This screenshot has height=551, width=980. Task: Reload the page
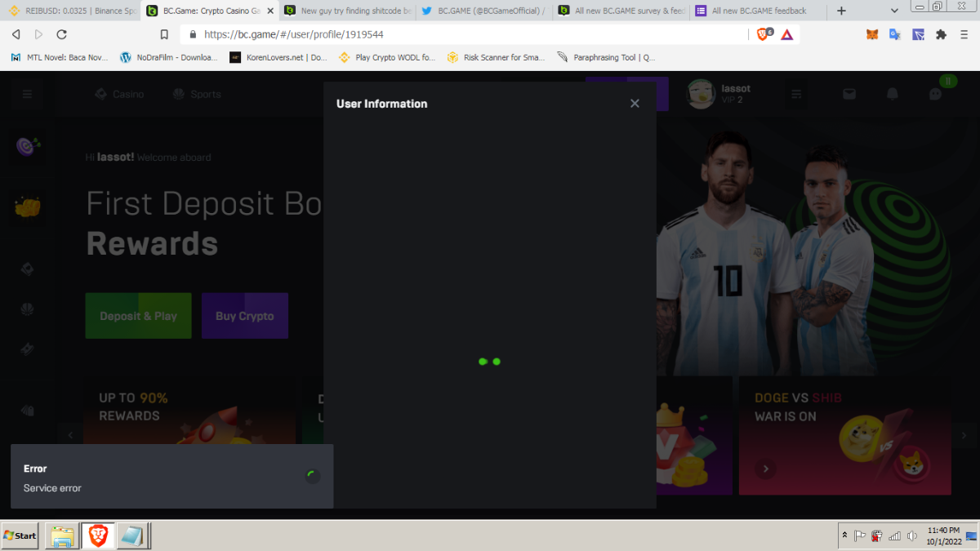[61, 34]
